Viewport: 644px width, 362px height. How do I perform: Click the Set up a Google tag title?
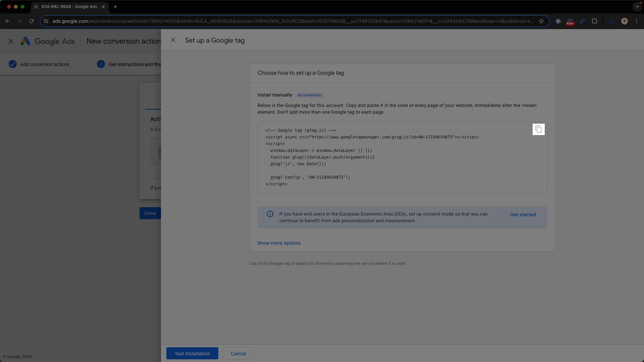[x=215, y=41]
